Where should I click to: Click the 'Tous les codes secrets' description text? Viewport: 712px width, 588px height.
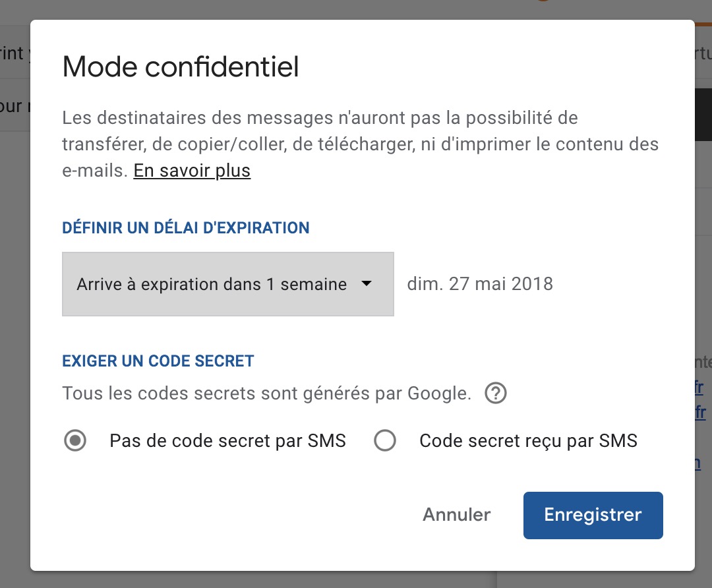266,394
